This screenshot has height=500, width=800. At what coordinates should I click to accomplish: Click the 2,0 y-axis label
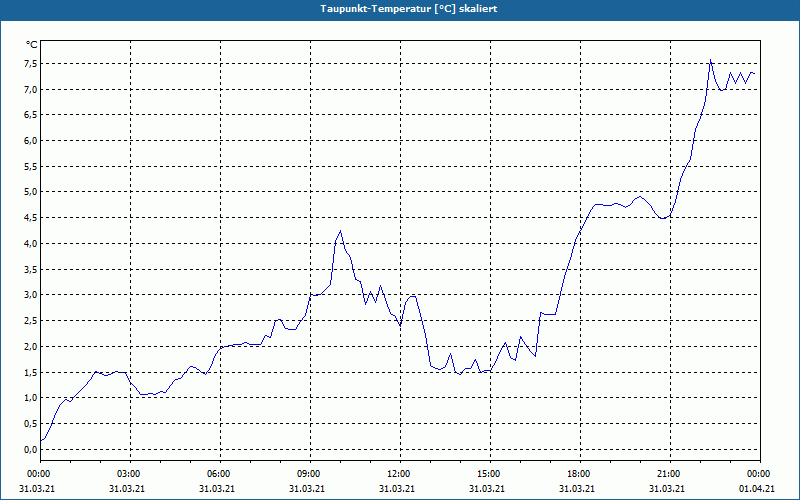point(31,346)
